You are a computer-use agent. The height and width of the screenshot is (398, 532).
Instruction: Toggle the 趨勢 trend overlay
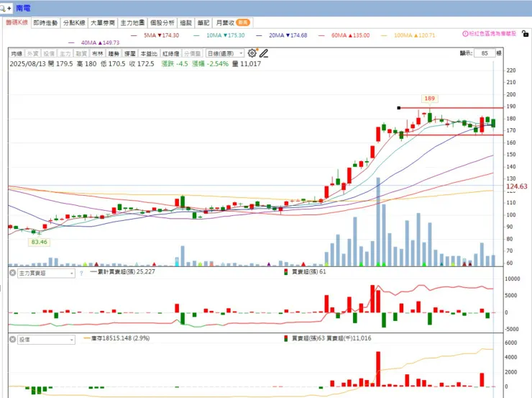[x=114, y=54]
